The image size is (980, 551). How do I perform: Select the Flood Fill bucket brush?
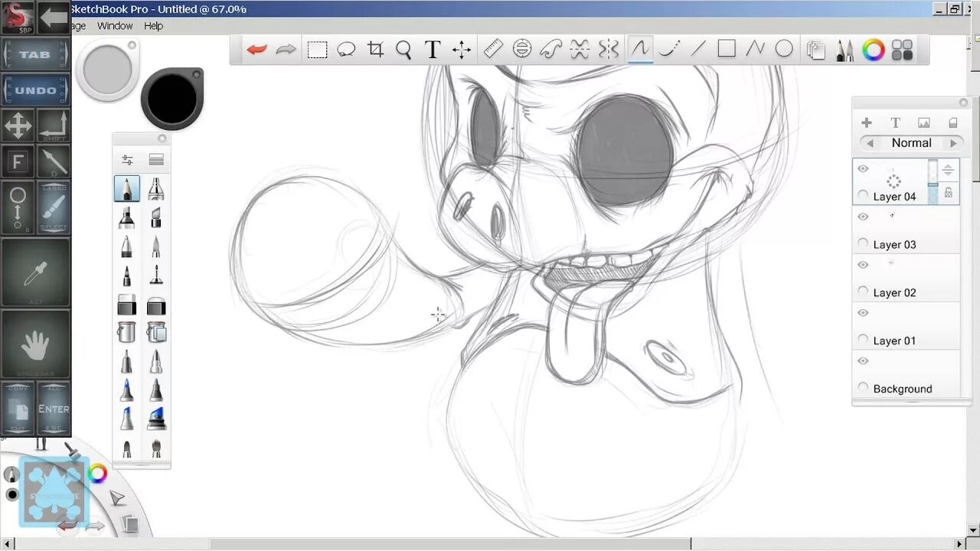126,332
